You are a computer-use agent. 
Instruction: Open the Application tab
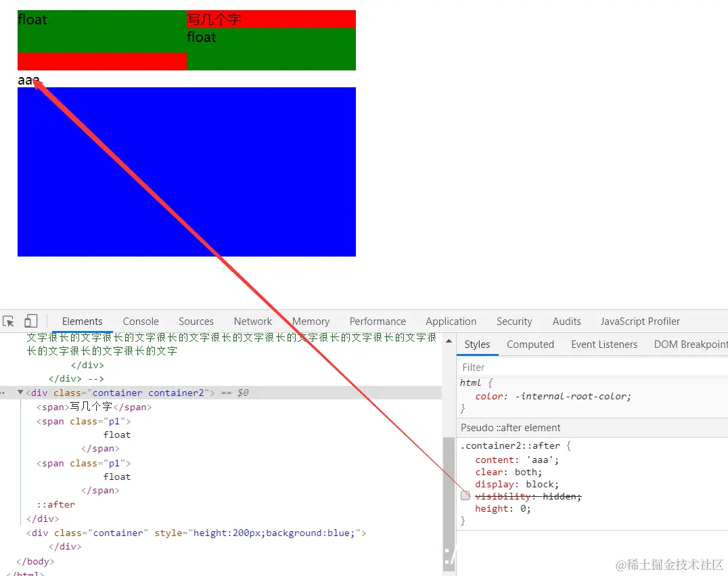[451, 322]
